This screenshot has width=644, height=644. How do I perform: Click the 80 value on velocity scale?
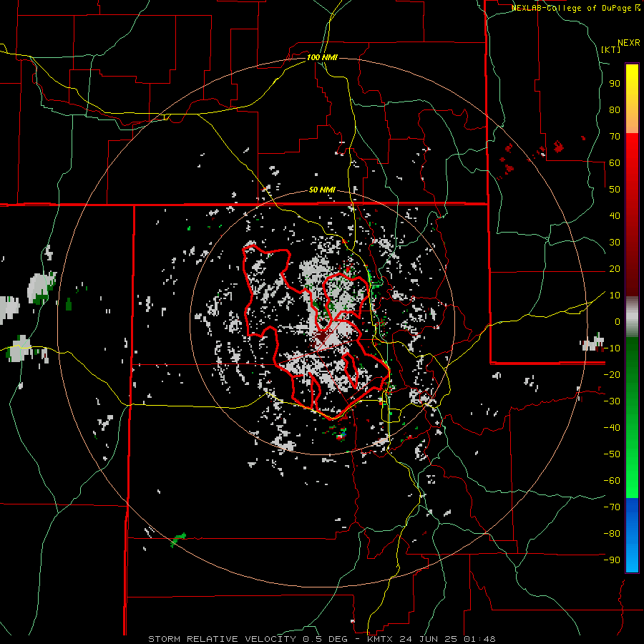point(615,109)
